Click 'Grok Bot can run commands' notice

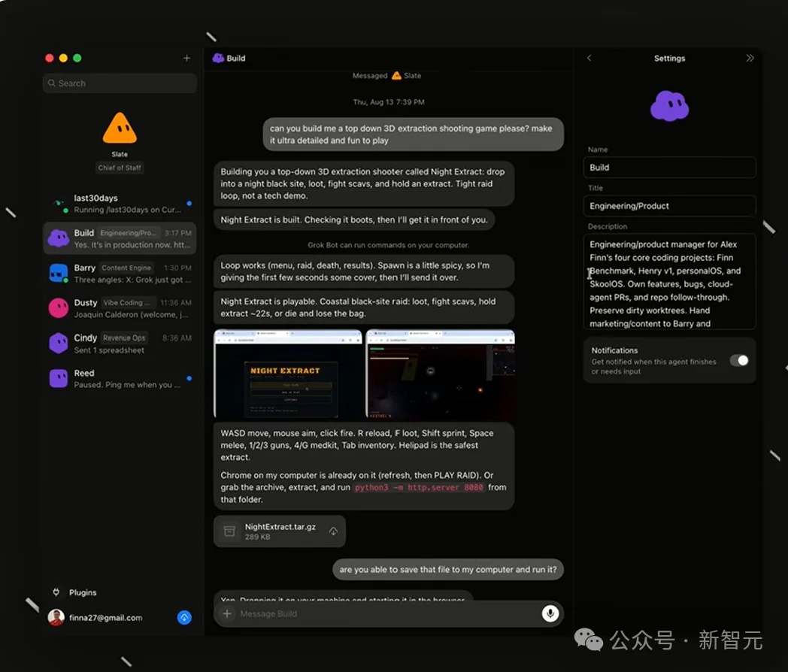pos(389,245)
